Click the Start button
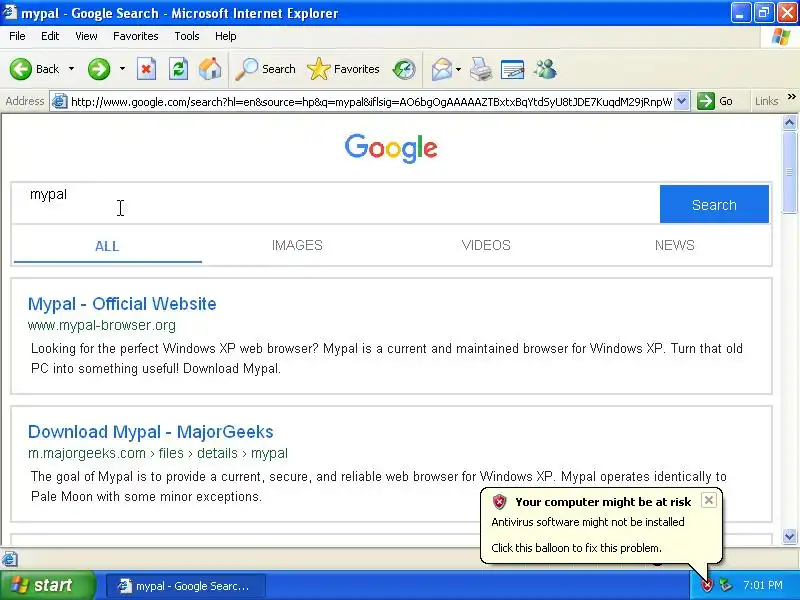 pyautogui.click(x=47, y=585)
